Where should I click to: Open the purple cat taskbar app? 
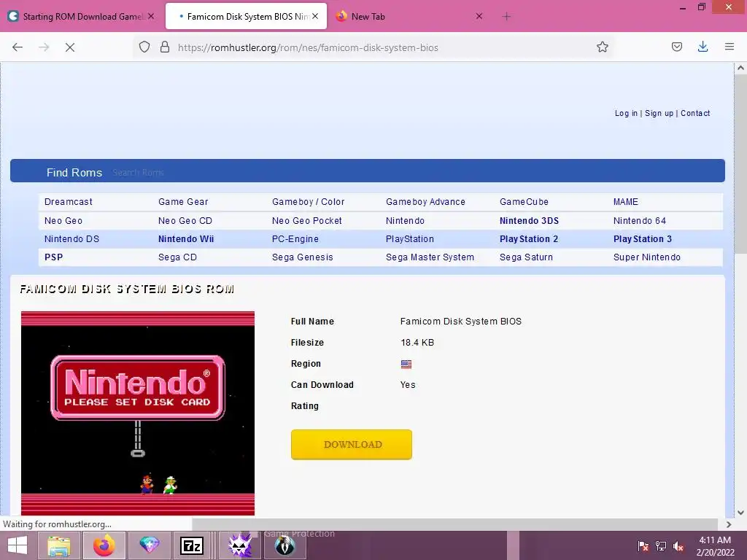(x=240, y=545)
